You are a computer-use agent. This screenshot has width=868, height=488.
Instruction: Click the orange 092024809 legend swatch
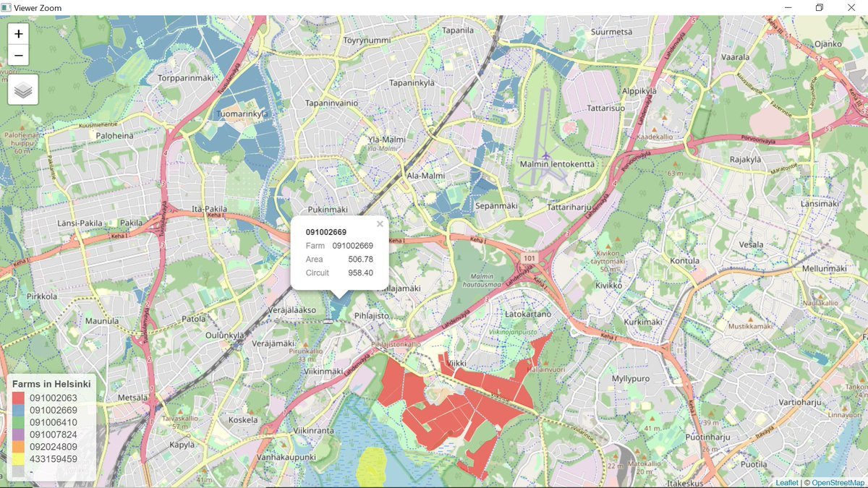[19, 447]
